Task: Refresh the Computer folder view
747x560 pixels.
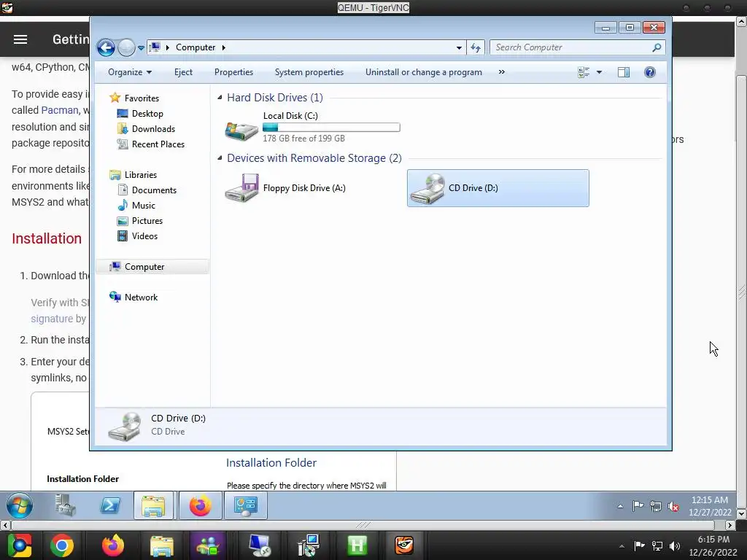Action: click(x=476, y=47)
